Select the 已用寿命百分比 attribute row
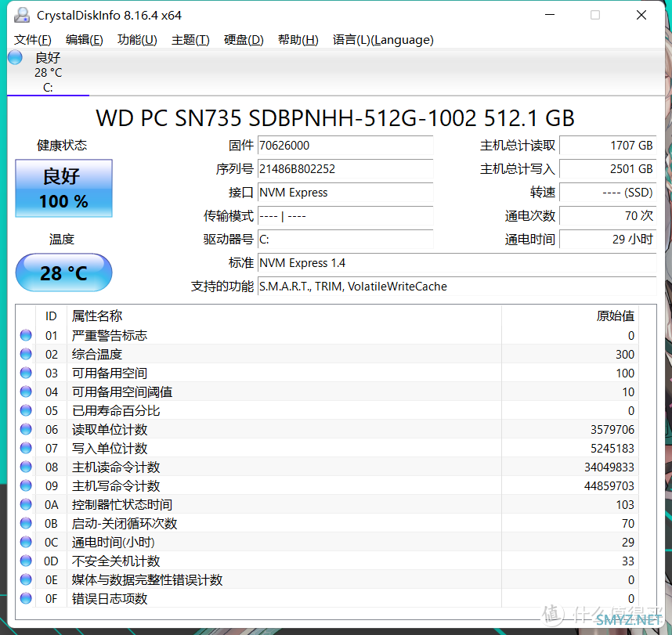The image size is (672, 635). click(x=327, y=411)
